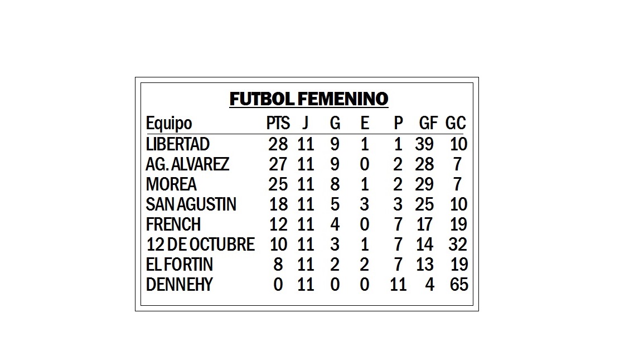Screen dimensions: 644x342
Task: Select the AG. ALVAREZ team name
Action: 187,164
